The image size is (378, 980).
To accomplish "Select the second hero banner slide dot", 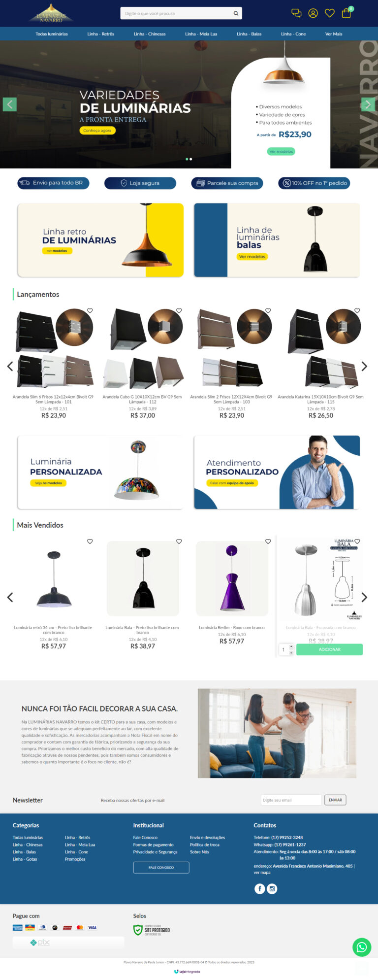I will [191, 159].
